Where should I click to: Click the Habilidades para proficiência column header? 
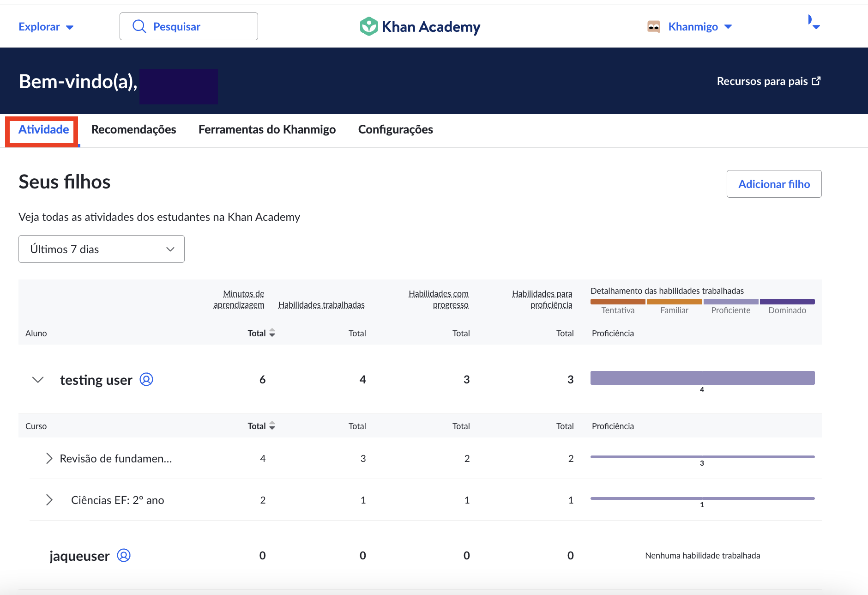542,299
